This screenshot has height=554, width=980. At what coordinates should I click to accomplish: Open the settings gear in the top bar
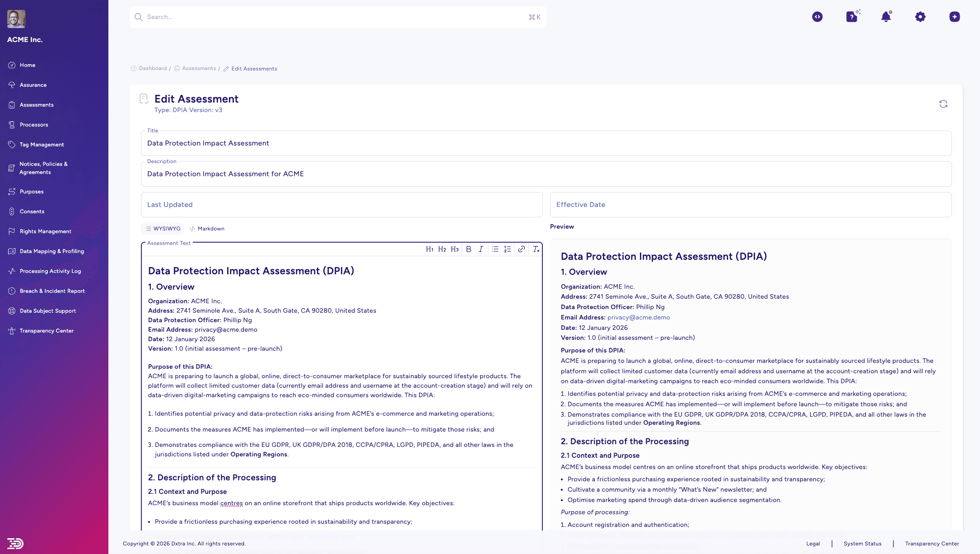click(x=920, y=17)
